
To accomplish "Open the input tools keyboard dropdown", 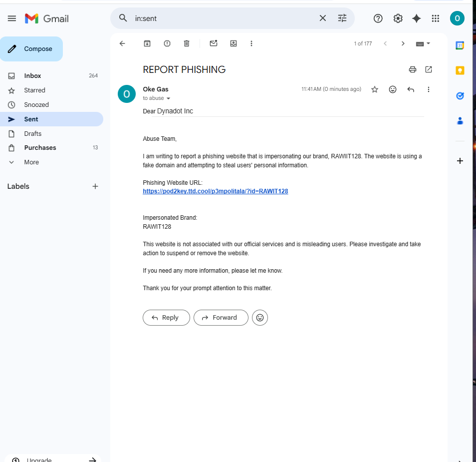I will tap(423, 43).
